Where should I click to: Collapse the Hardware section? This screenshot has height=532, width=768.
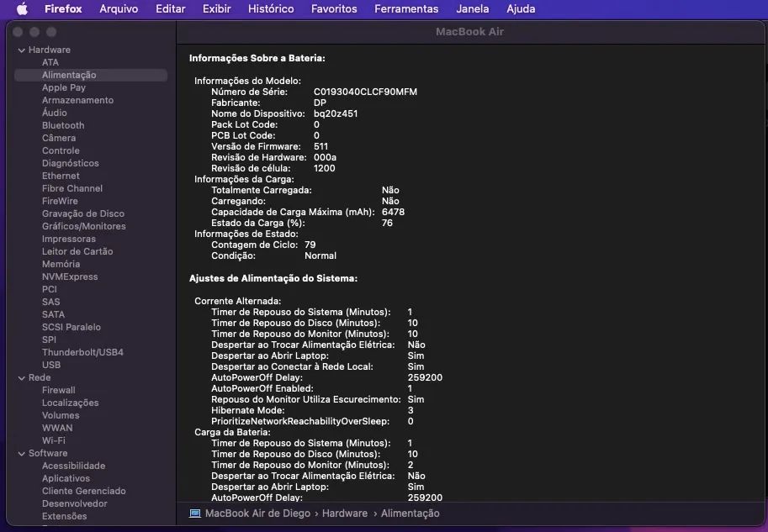pos(22,50)
